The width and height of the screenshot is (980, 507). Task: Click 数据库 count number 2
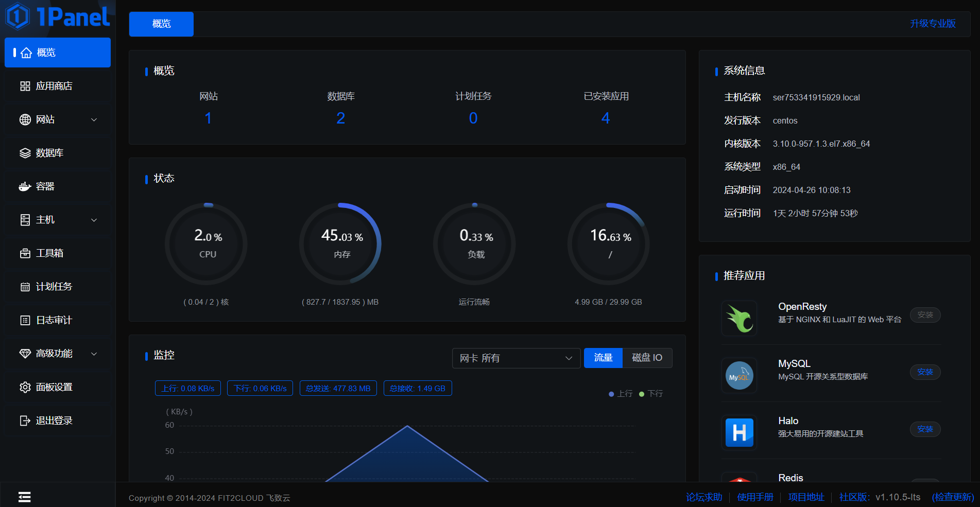coord(340,118)
